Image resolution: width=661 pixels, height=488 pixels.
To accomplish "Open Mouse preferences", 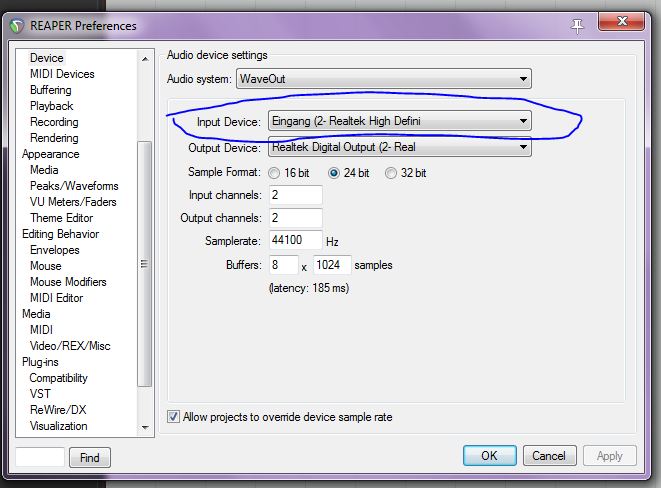I will pos(46,266).
